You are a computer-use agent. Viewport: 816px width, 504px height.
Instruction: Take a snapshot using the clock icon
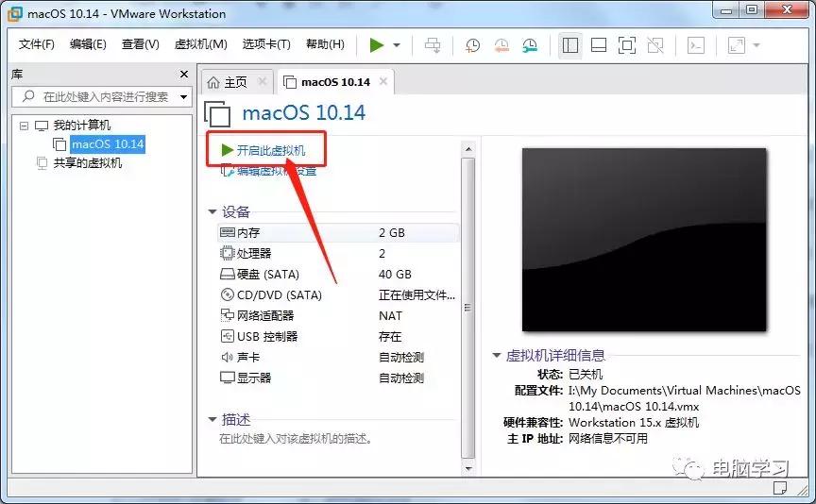coord(472,45)
